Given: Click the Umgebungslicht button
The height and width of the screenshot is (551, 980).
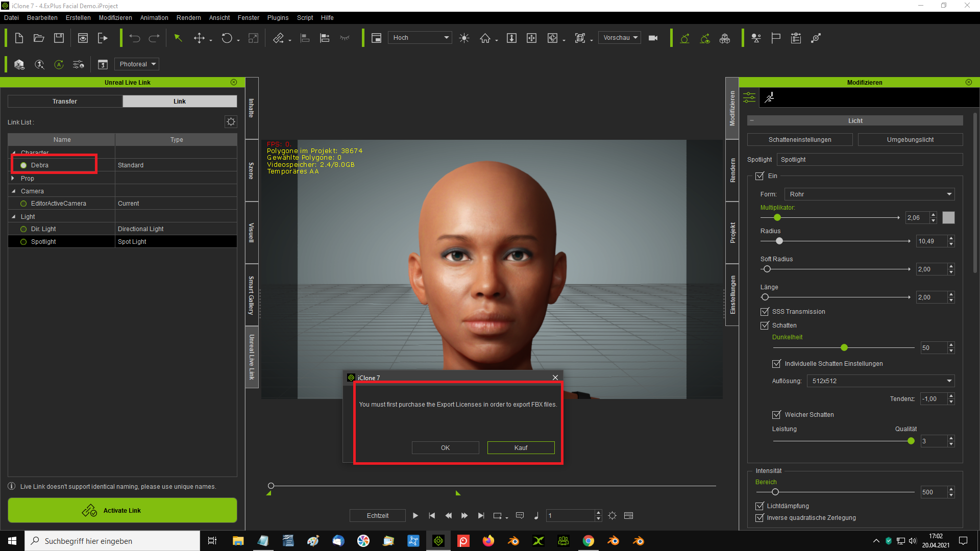Looking at the screenshot, I should tap(910, 140).
